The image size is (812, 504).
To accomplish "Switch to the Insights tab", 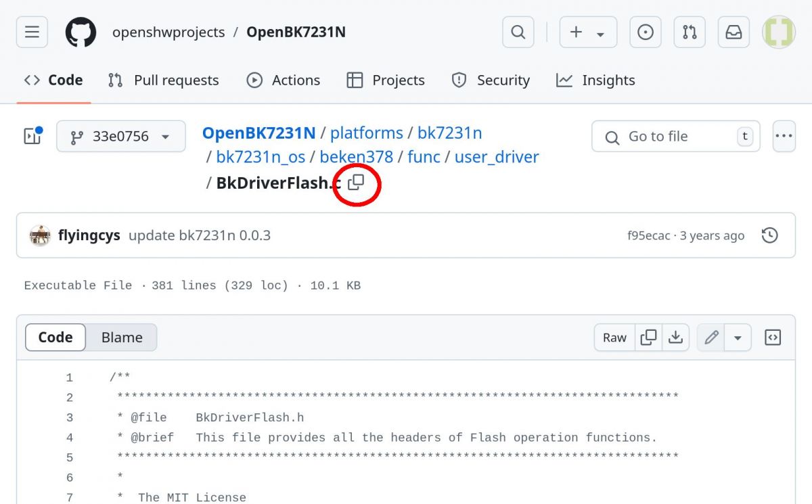I will [x=595, y=80].
